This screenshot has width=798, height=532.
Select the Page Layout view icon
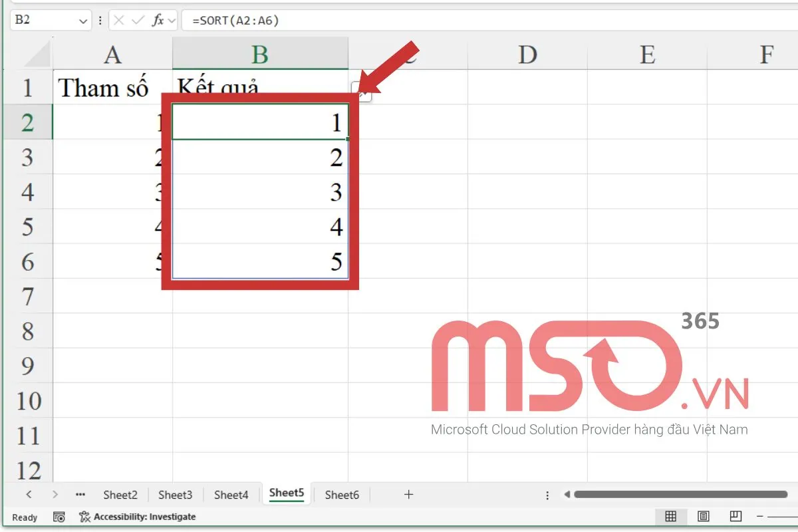tap(703, 517)
